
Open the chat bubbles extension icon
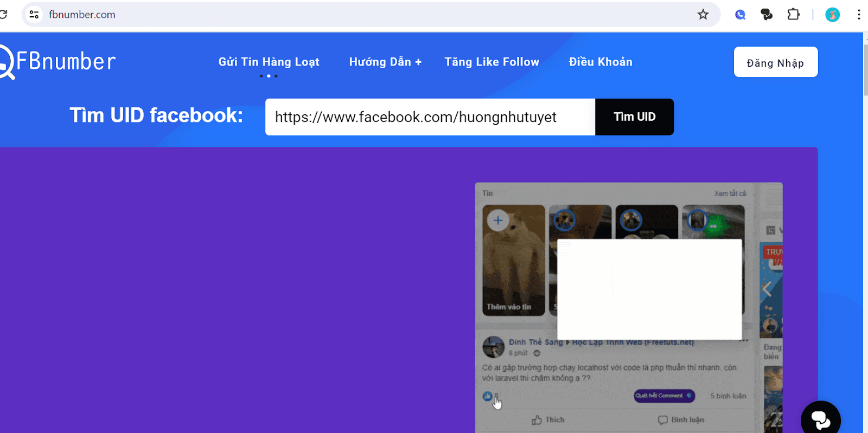(767, 15)
